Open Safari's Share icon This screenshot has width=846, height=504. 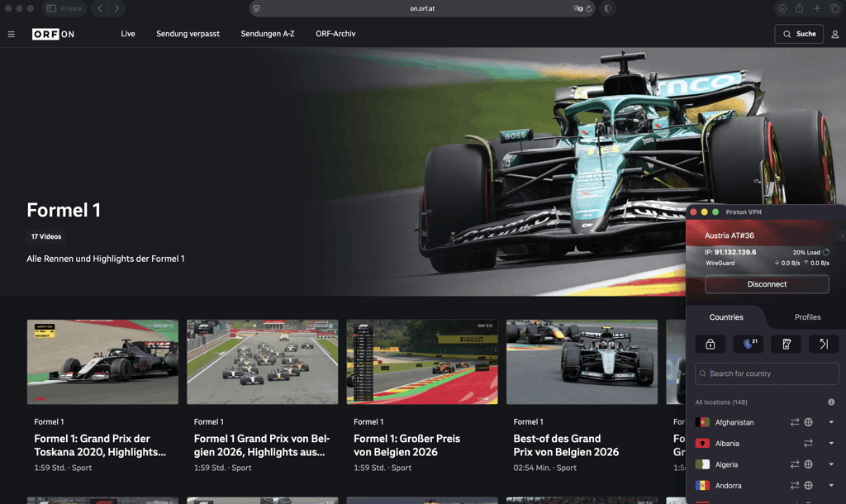799,8
